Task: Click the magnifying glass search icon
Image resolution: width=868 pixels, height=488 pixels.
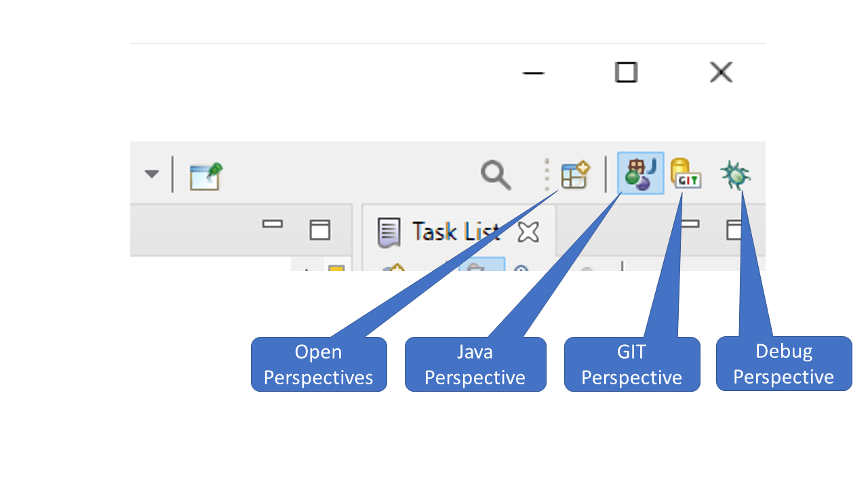Action: click(496, 175)
